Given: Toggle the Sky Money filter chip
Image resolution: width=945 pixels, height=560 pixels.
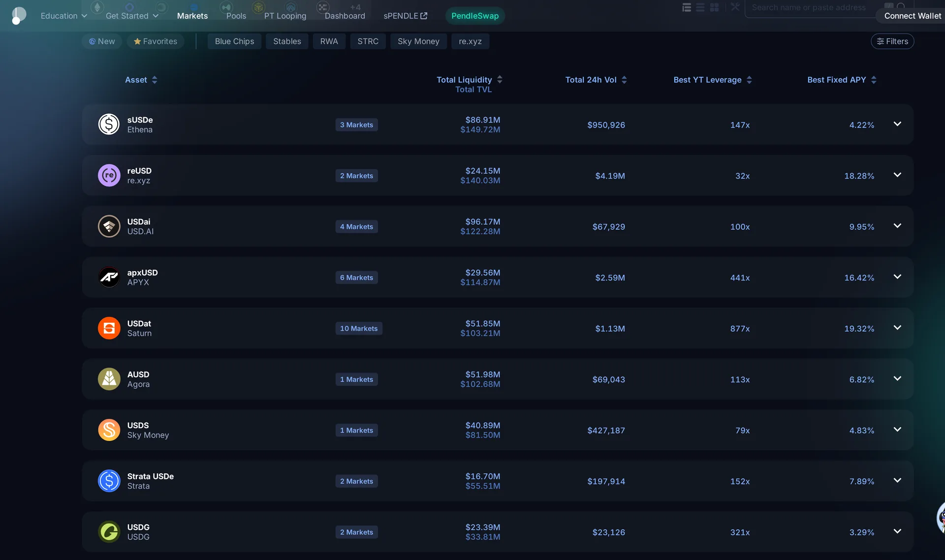Looking at the screenshot, I should coord(418,41).
